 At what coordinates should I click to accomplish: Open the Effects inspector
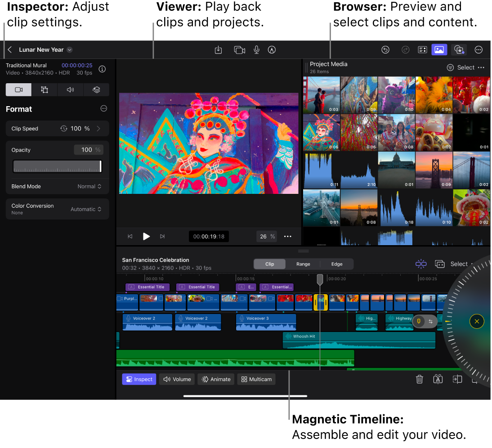coord(96,90)
